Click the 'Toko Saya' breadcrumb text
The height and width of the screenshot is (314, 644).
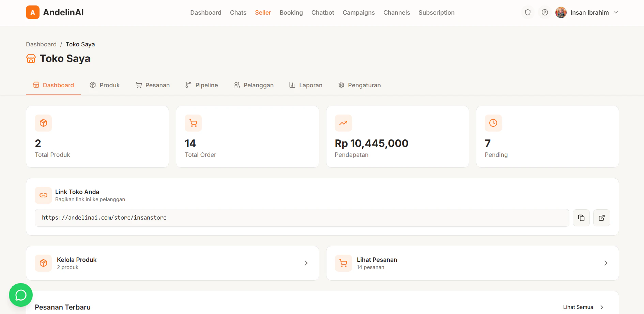tap(80, 44)
